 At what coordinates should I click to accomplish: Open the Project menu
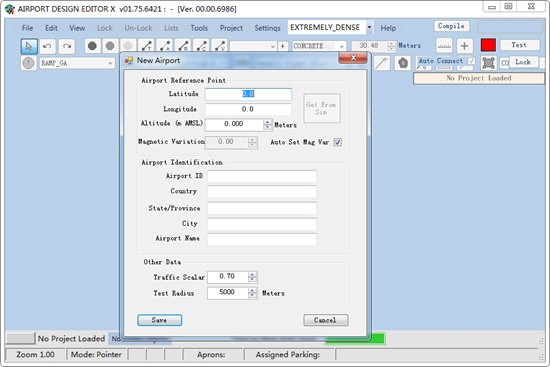coord(231,28)
